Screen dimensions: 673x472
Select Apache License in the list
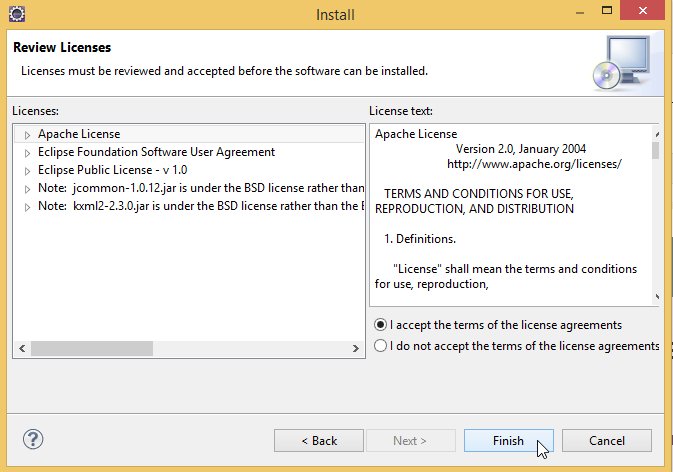[189, 134]
